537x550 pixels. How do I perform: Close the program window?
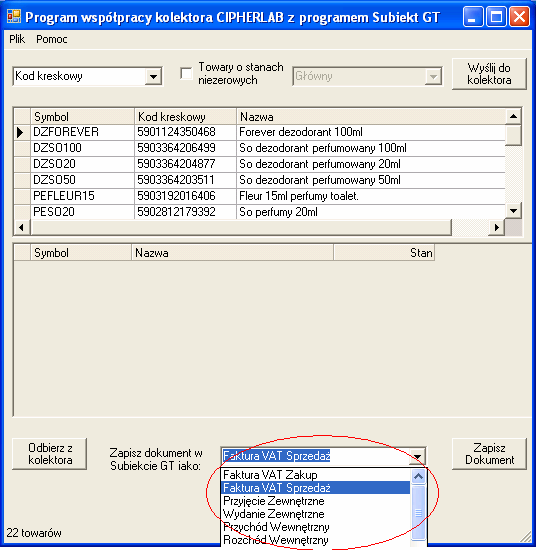pyautogui.click(x=519, y=16)
